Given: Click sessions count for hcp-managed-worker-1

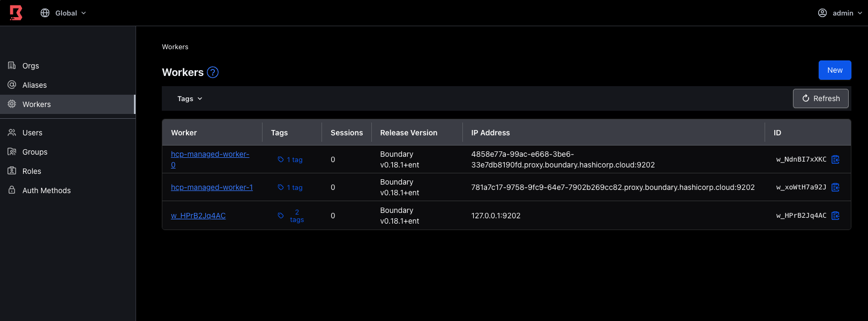Looking at the screenshot, I should (333, 187).
